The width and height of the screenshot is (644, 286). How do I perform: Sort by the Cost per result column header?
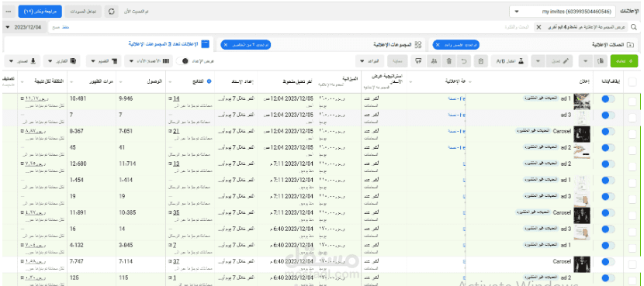pos(50,81)
